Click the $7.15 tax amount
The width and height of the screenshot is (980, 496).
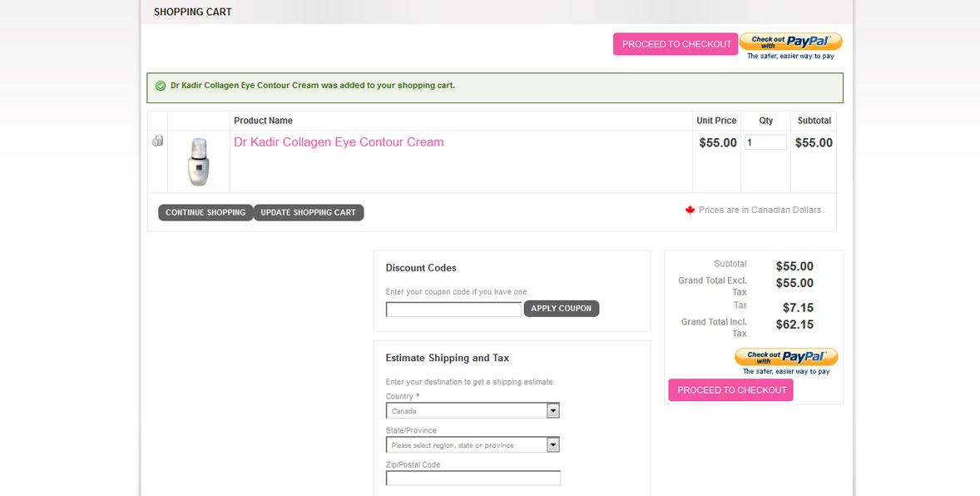798,308
